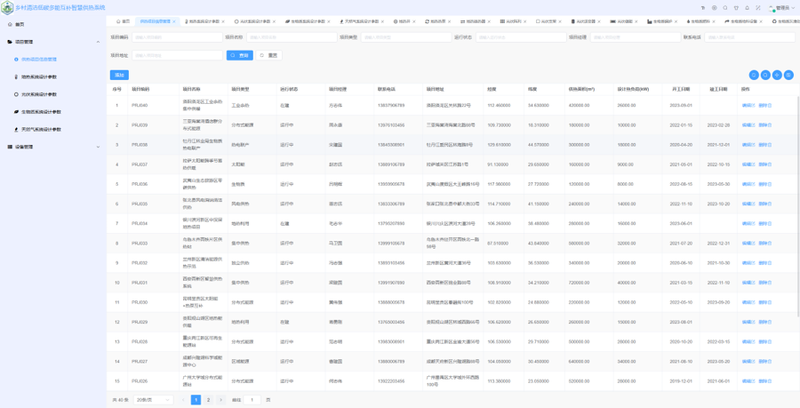Edit the PRJ033 project row
800x408 pixels.
tap(748, 243)
